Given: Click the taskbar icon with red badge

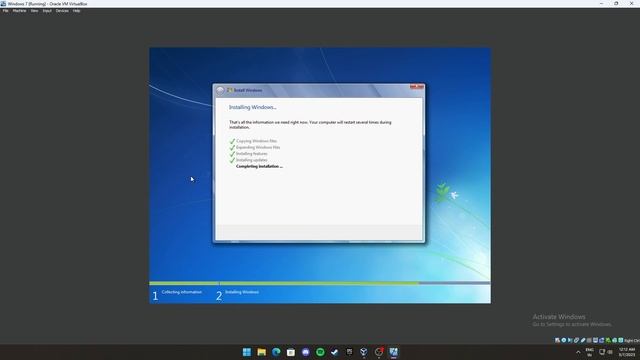Looking at the screenshot, I should (x=379, y=352).
